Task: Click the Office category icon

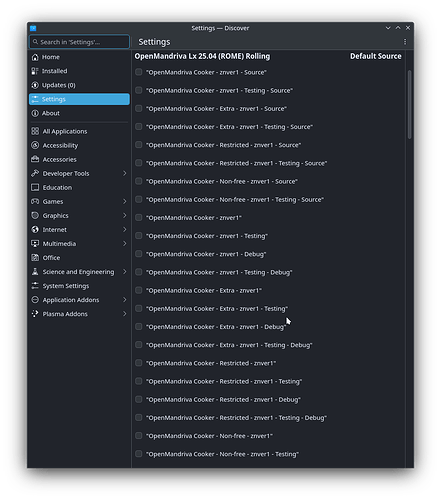Action: point(35,258)
